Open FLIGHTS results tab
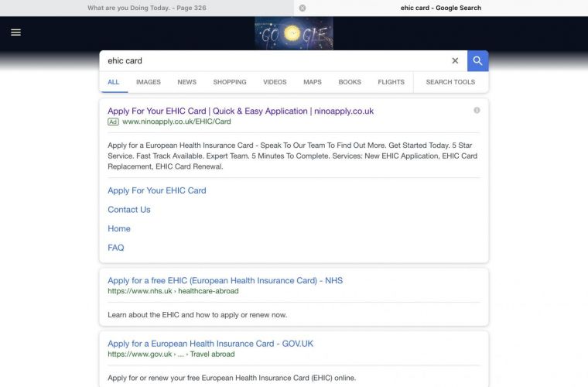This screenshot has height=387, width=588. pyautogui.click(x=391, y=82)
